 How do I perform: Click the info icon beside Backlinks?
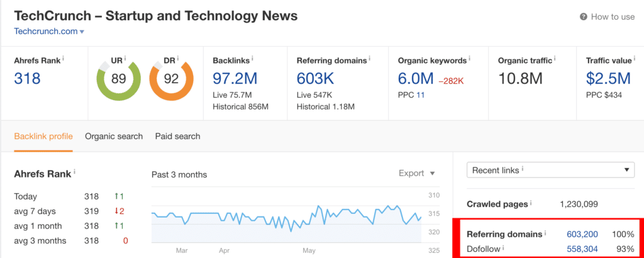pyautogui.click(x=252, y=59)
